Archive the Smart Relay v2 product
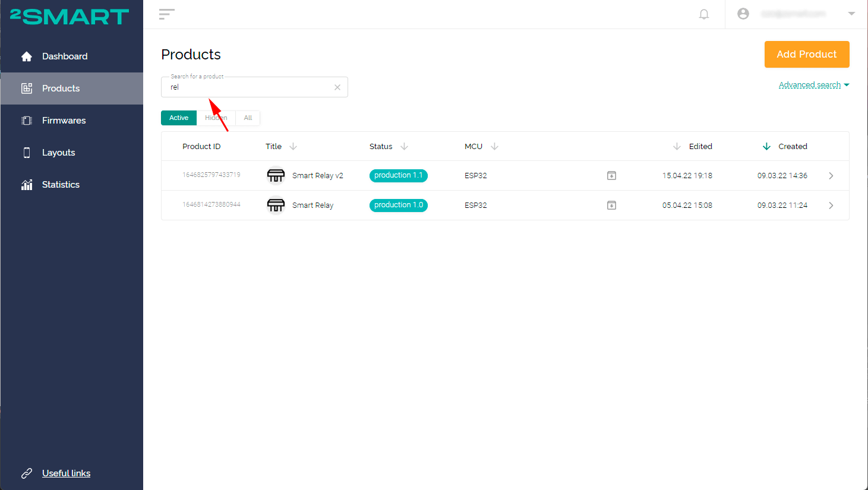Image resolution: width=868 pixels, height=490 pixels. pyautogui.click(x=611, y=176)
